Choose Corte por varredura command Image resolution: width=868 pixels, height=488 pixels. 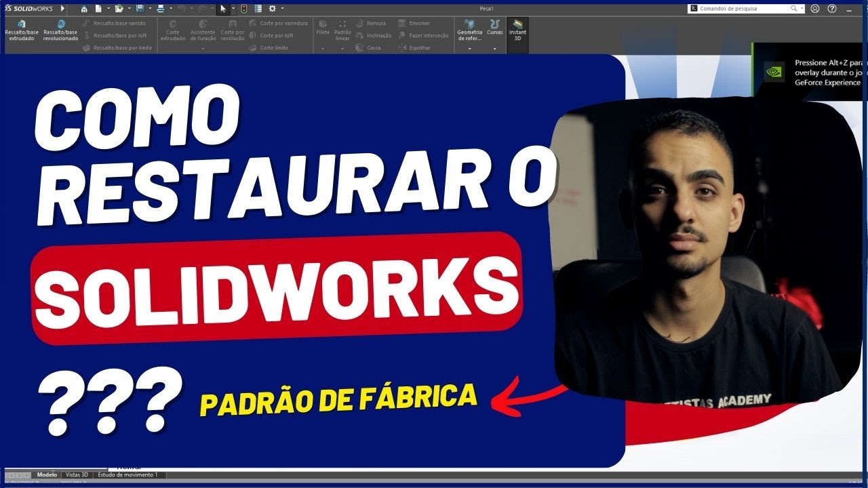pos(279,23)
